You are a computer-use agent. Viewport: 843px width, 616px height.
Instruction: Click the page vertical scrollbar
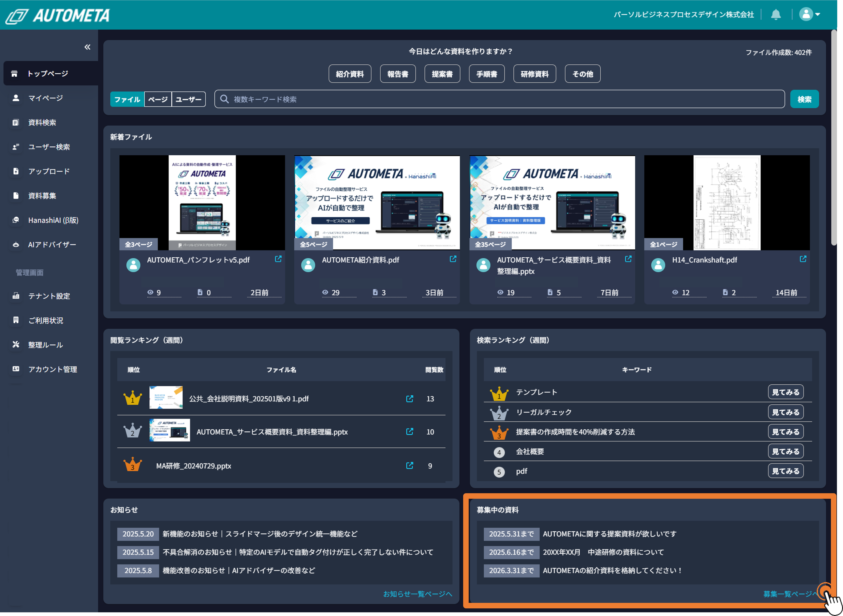pos(834,138)
